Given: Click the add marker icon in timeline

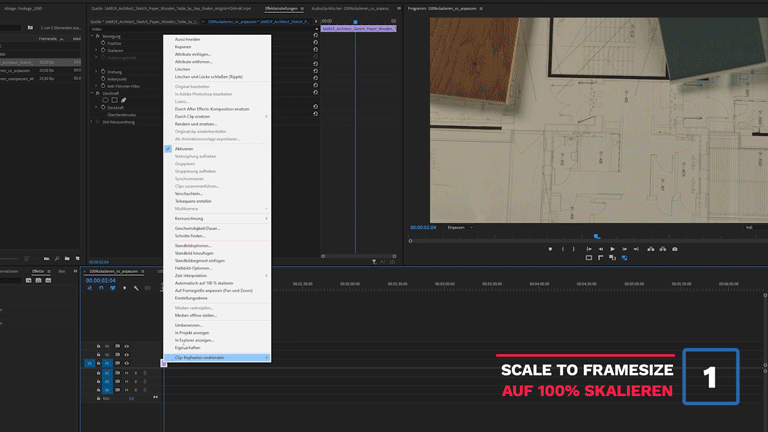Looking at the screenshot, I should 124,289.
